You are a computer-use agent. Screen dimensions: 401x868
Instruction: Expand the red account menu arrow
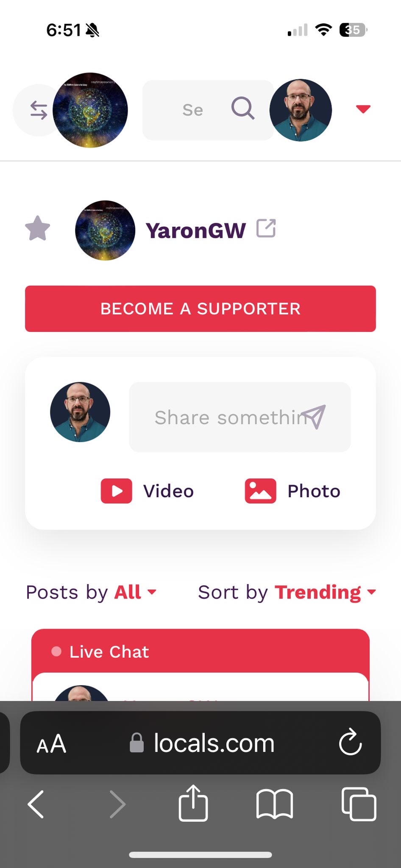coord(363,109)
